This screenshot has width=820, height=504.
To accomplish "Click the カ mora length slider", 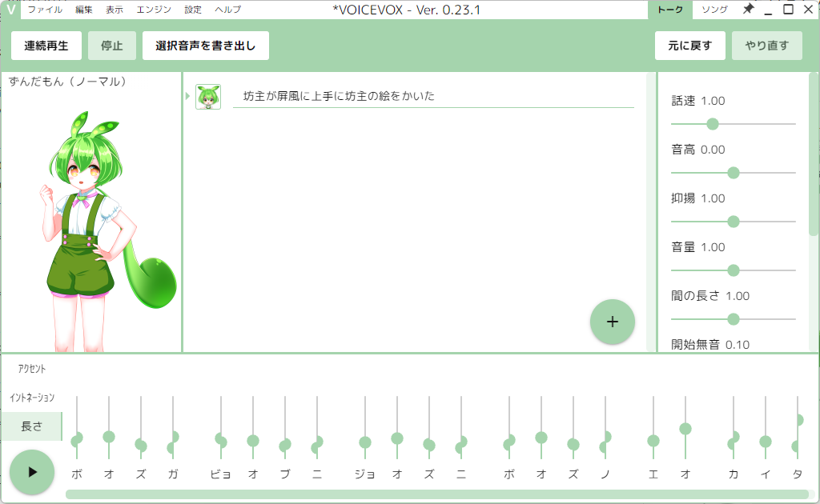I will click(734, 427).
